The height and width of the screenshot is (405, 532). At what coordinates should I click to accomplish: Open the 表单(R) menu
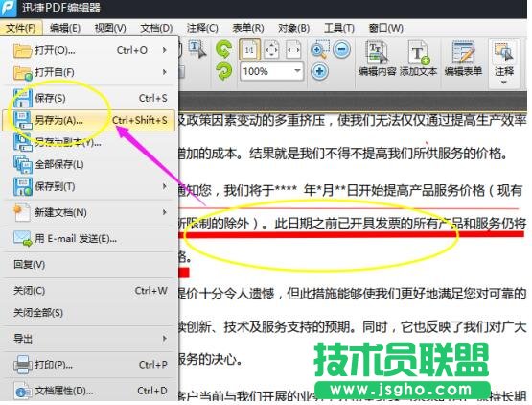[x=248, y=28]
